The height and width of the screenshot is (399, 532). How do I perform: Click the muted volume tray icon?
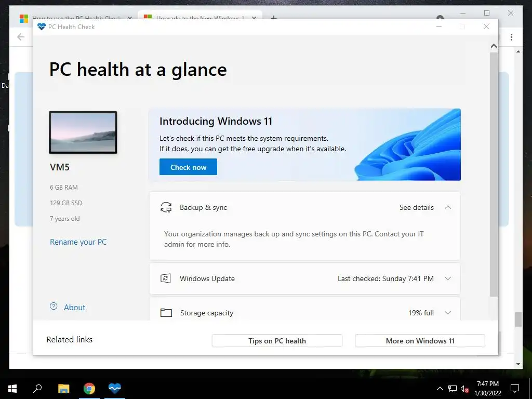tap(465, 389)
